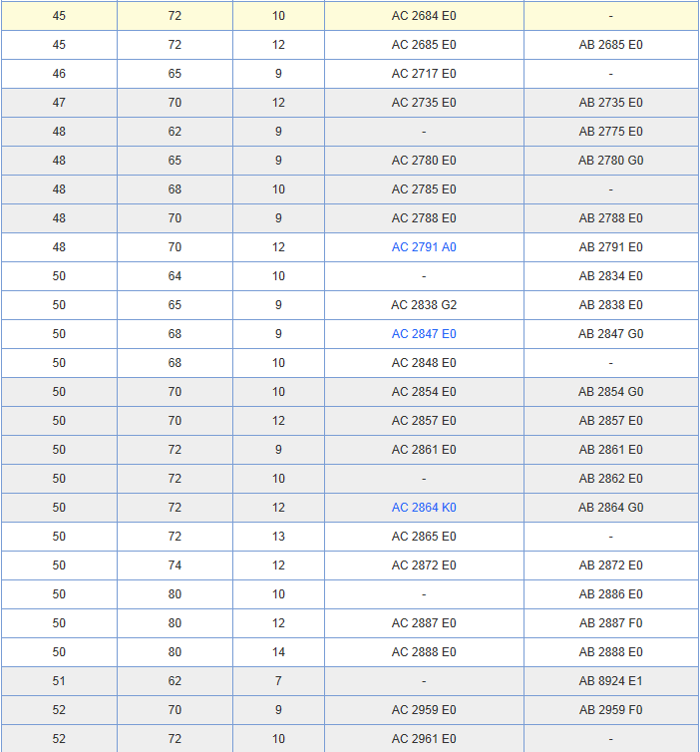
Task: Select part number AB 2685 E0
Action: [x=610, y=45]
